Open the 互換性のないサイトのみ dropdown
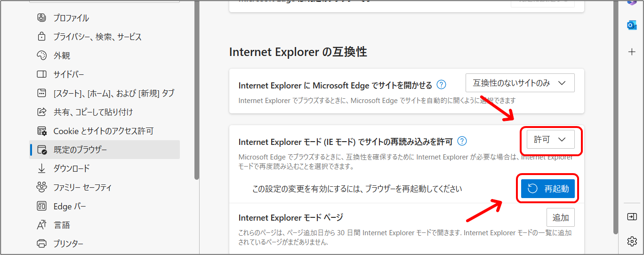644x255 pixels. 520,83
